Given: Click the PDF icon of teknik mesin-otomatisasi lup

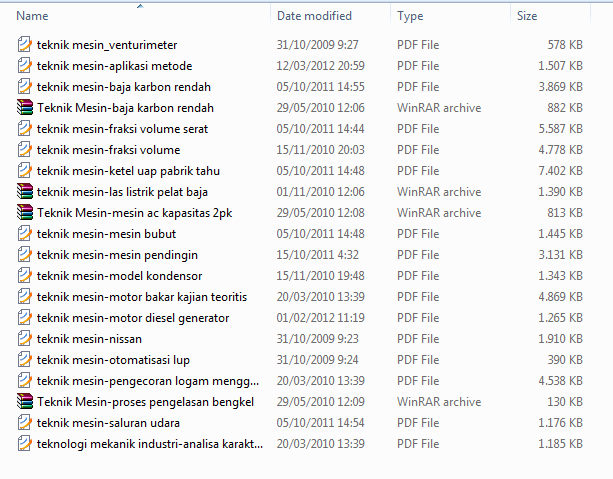Looking at the screenshot, I should click(x=24, y=359).
